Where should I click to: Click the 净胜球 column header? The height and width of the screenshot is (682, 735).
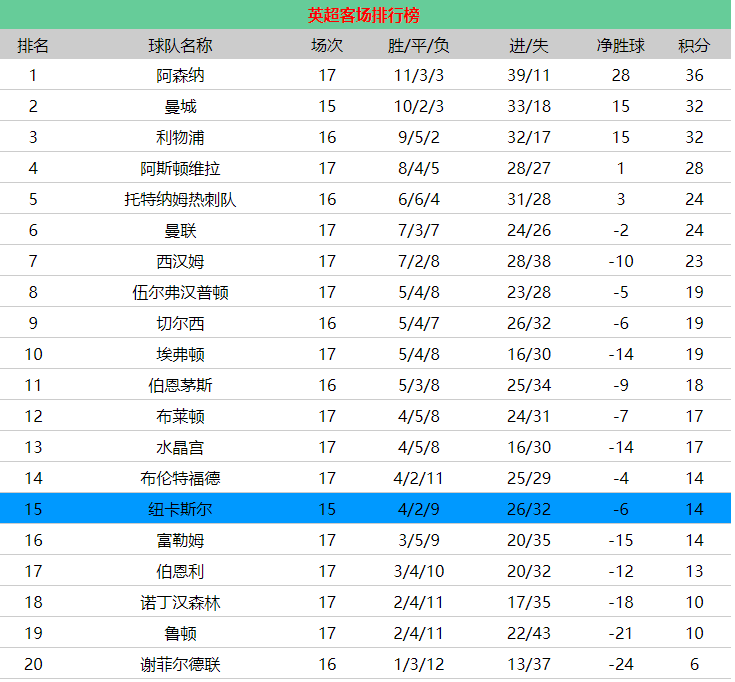click(621, 46)
